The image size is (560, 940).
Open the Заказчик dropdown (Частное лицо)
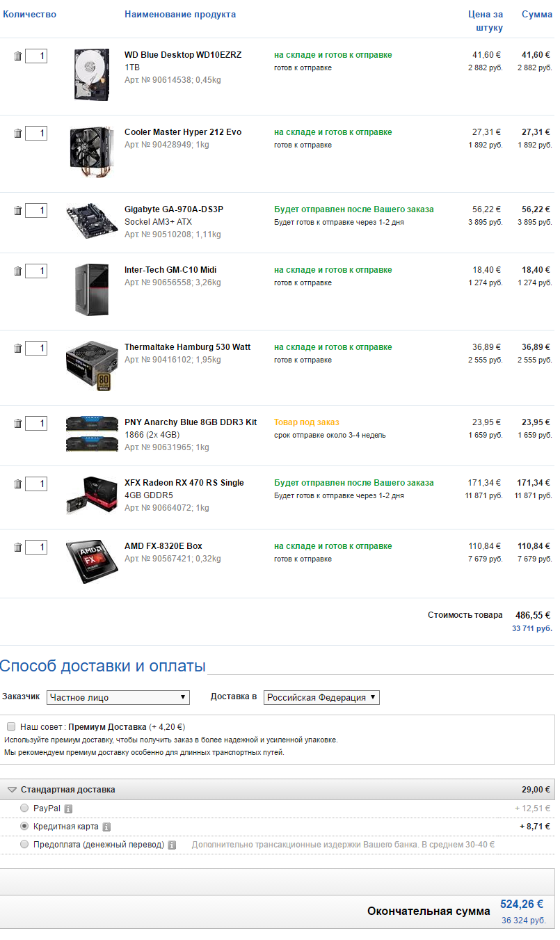[x=118, y=697]
